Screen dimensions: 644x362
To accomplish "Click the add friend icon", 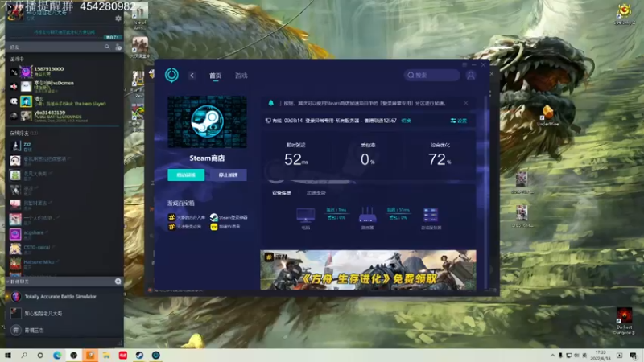I will click(x=118, y=47).
